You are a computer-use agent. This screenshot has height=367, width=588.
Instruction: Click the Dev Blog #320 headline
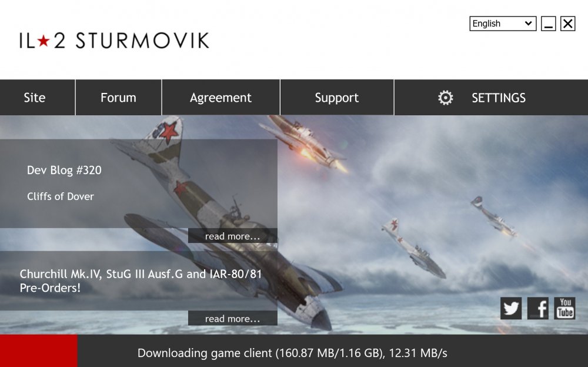tap(64, 171)
